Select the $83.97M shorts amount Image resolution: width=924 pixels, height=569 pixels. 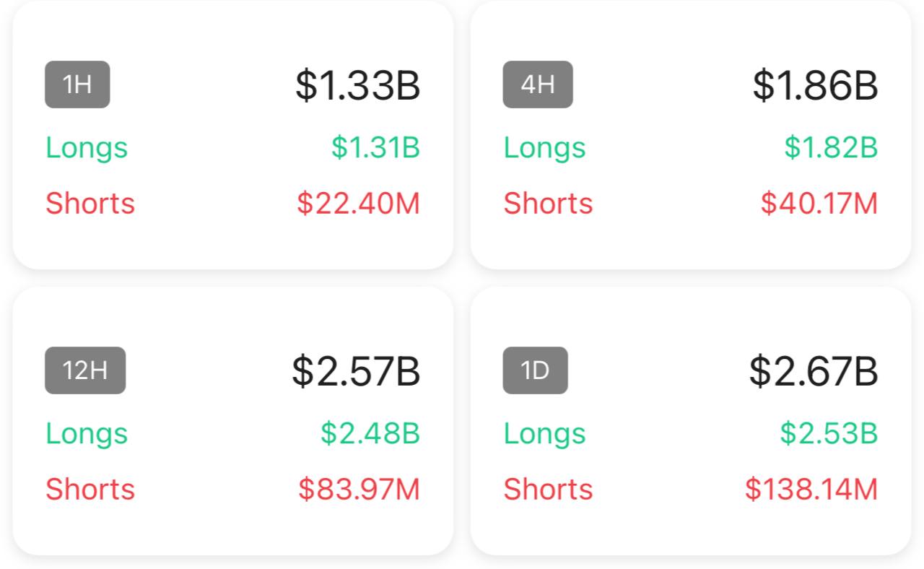pyautogui.click(x=359, y=490)
